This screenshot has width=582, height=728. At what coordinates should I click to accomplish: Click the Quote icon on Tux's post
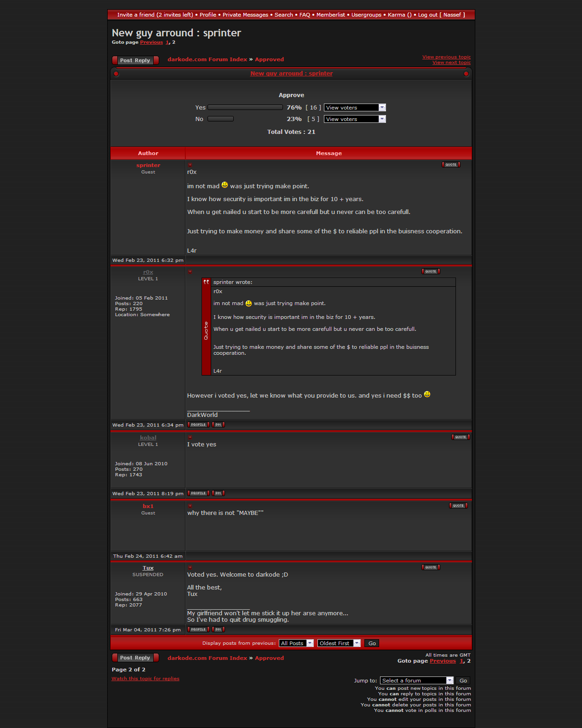coord(430,567)
